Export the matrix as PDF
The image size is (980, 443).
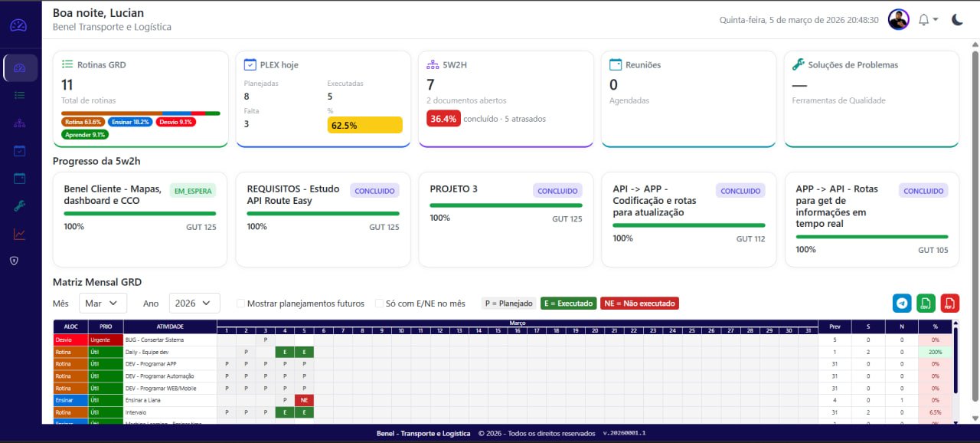949,304
